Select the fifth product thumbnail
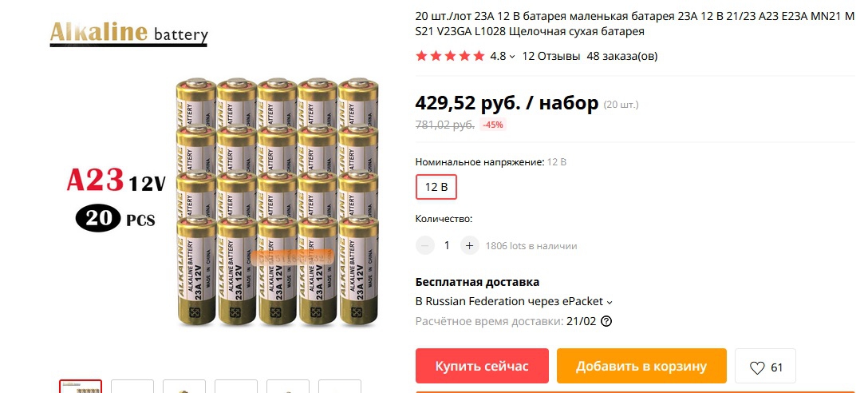The height and width of the screenshot is (393, 868). [x=288, y=387]
